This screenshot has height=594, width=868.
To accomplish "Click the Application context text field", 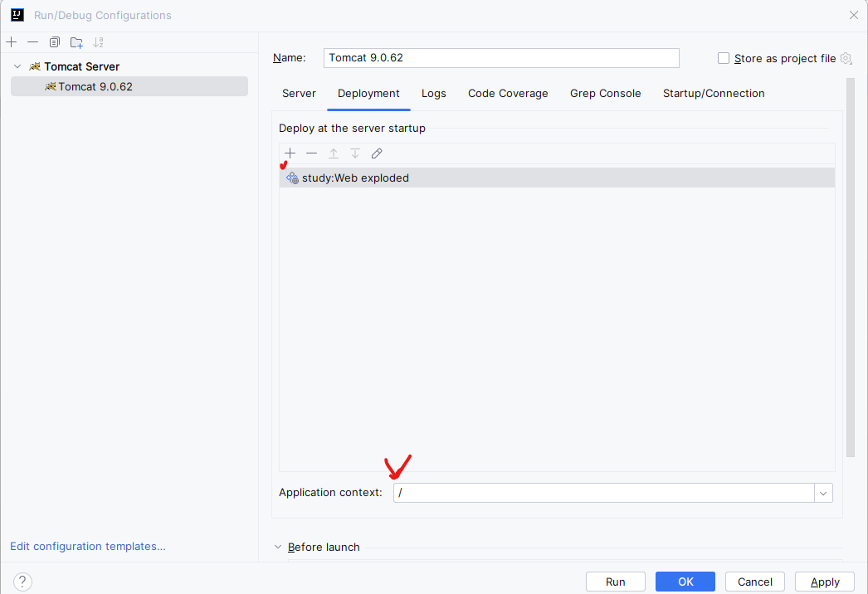I will pyautogui.click(x=604, y=493).
